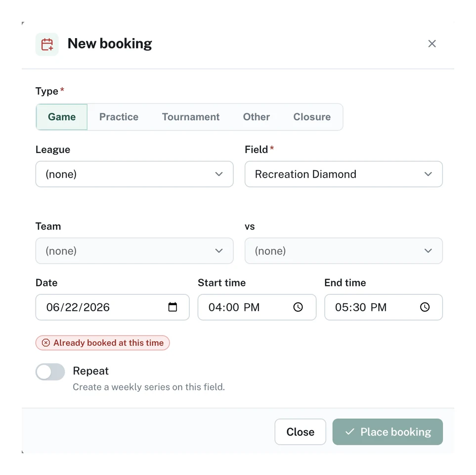Expand the vs opponent dropdown
Viewport: 476px width, 475px height.
pos(344,251)
